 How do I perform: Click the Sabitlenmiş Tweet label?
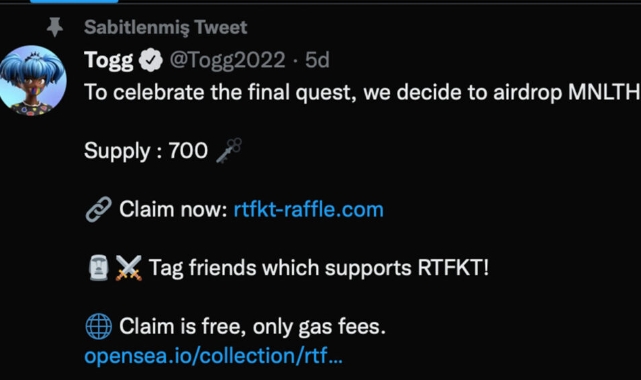166,27
